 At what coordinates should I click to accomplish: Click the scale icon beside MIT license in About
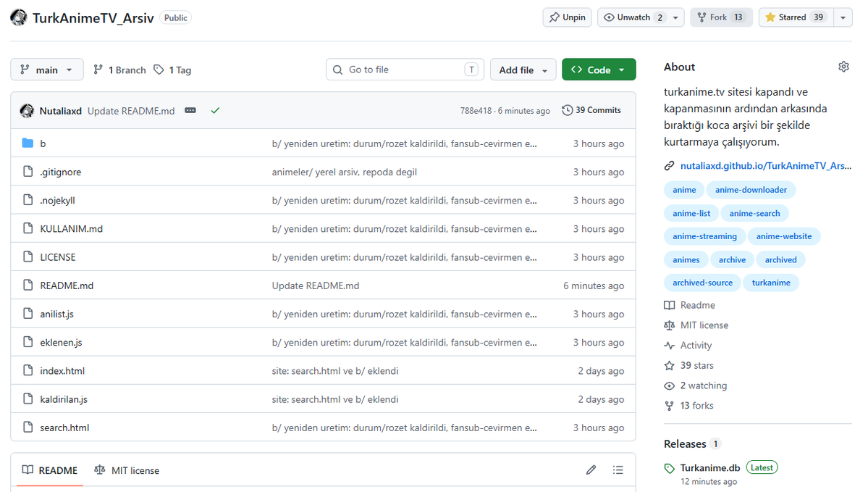pyautogui.click(x=669, y=325)
